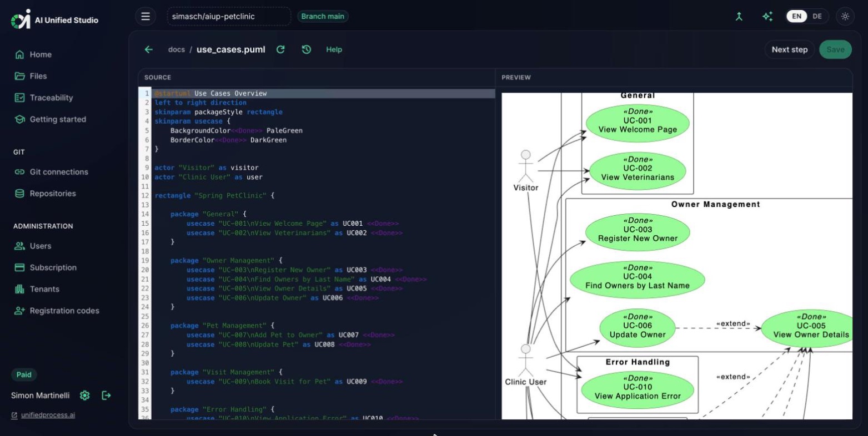The width and height of the screenshot is (868, 436).
Task: Open Users administration page
Action: pyautogui.click(x=33, y=246)
